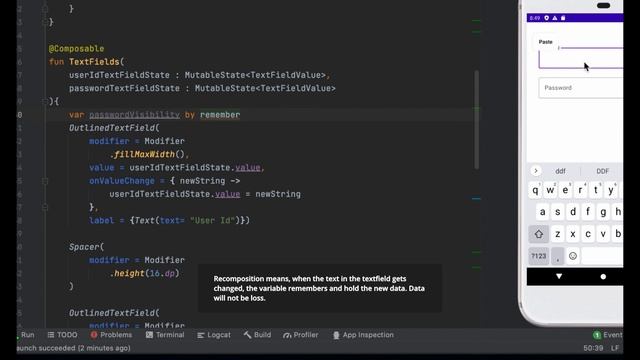The width and height of the screenshot is (640, 360).
Task: Tap the keyboard space bar
Action: tap(602, 256)
